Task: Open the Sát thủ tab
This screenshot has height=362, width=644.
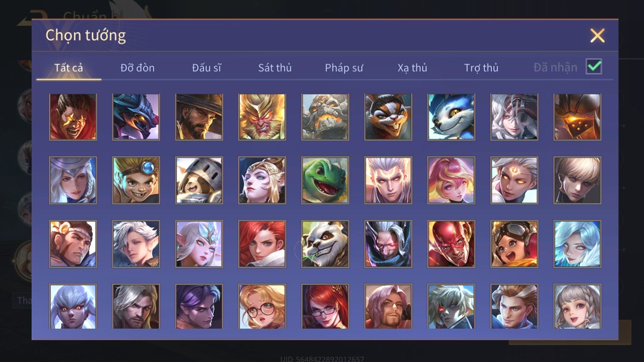Action: [x=275, y=68]
